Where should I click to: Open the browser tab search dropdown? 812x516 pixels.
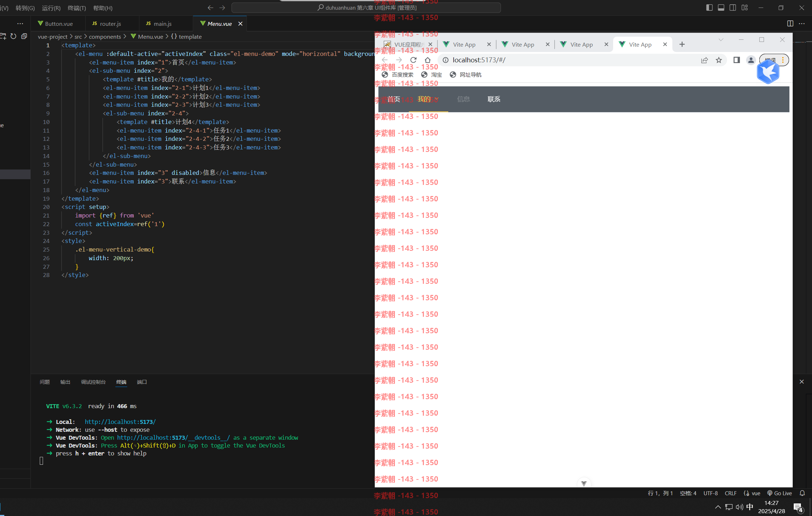[721, 39]
